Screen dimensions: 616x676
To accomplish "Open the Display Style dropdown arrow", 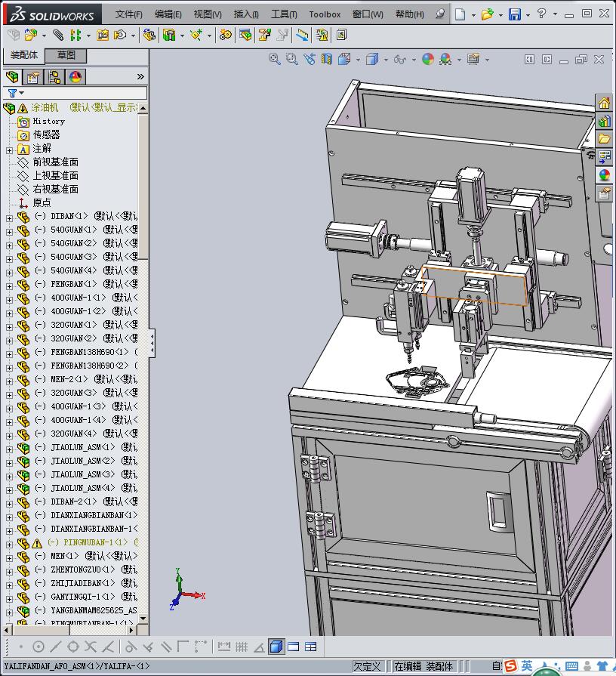I will pos(386,60).
